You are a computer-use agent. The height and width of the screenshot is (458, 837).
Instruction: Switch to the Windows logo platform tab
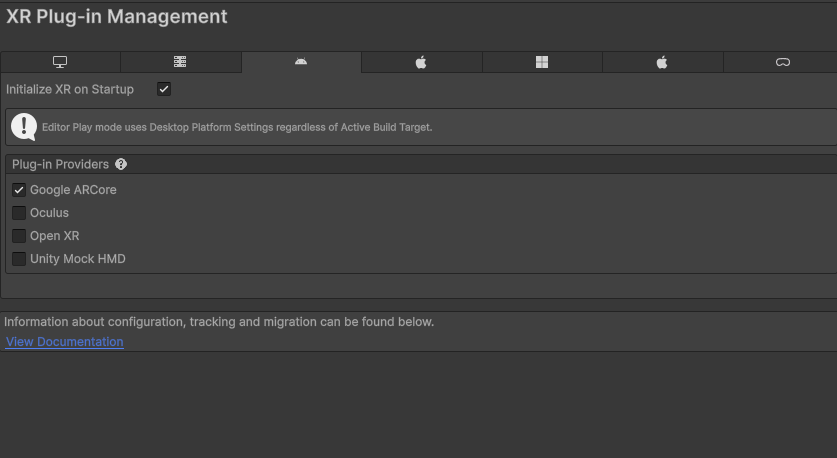(542, 62)
